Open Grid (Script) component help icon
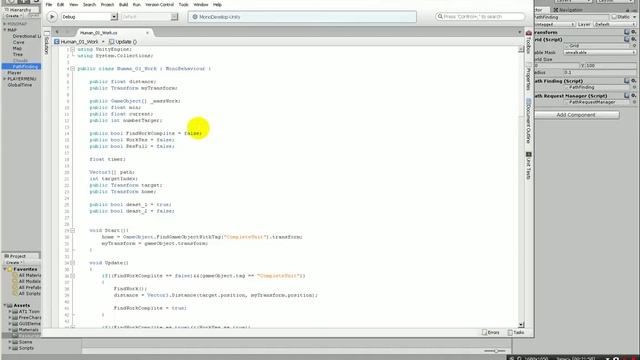The width and height of the screenshot is (640, 360). pyautogui.click(x=627, y=39)
